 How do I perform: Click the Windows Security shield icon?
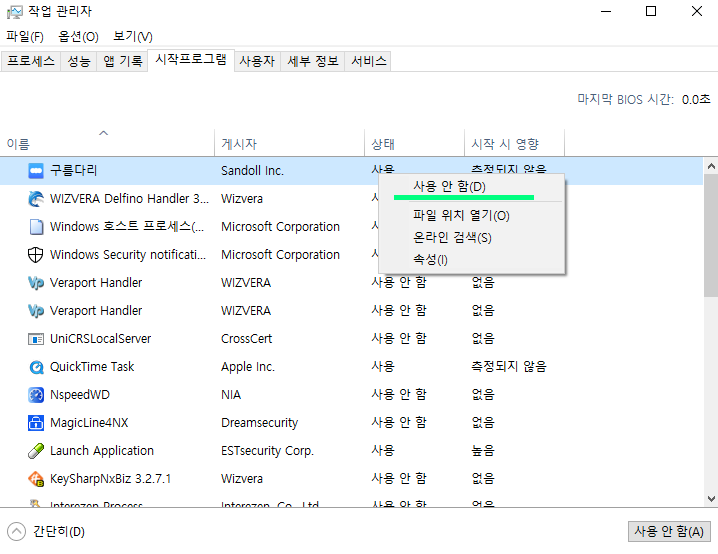tap(36, 255)
